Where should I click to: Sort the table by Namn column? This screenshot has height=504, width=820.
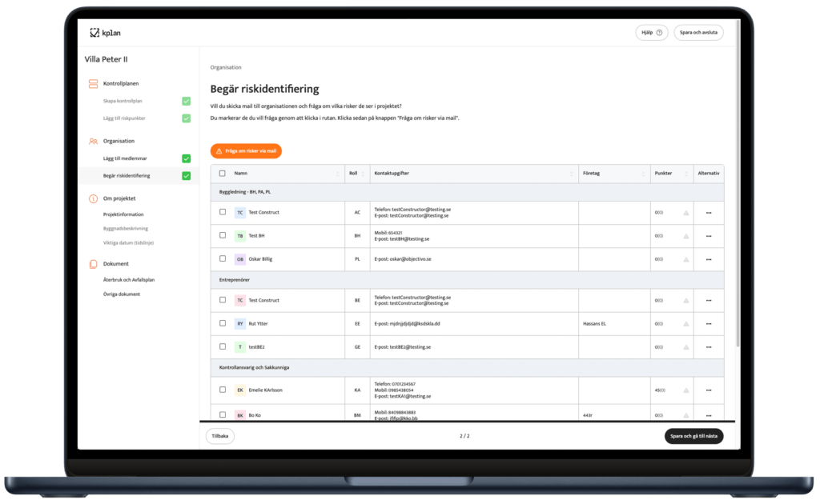[337, 173]
